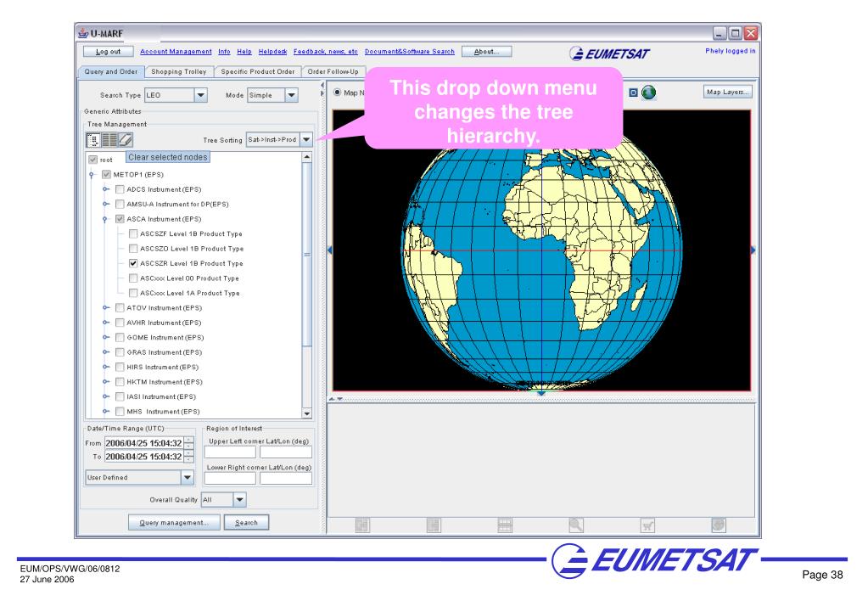
Task: Open the Mode Simple dropdown
Action: coord(292,95)
